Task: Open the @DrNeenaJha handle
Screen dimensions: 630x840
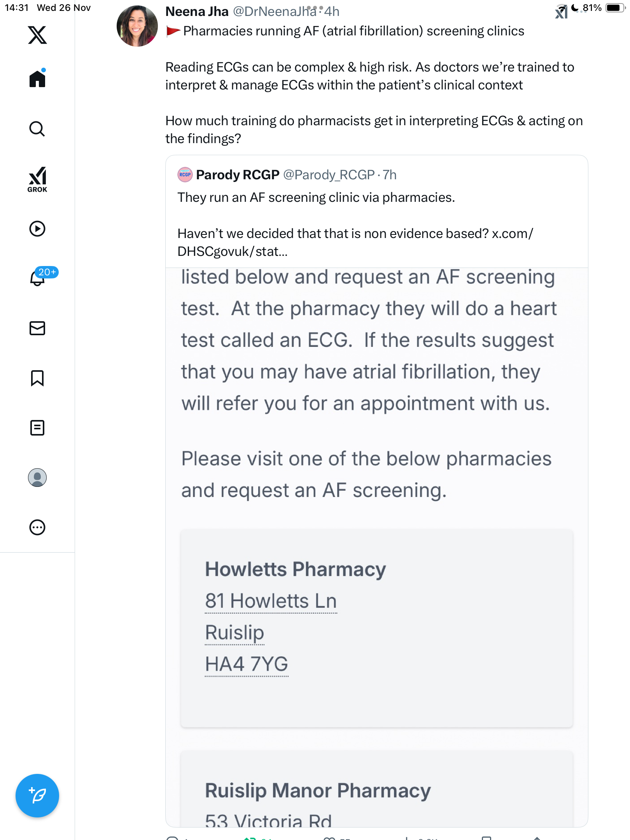Action: point(274,12)
